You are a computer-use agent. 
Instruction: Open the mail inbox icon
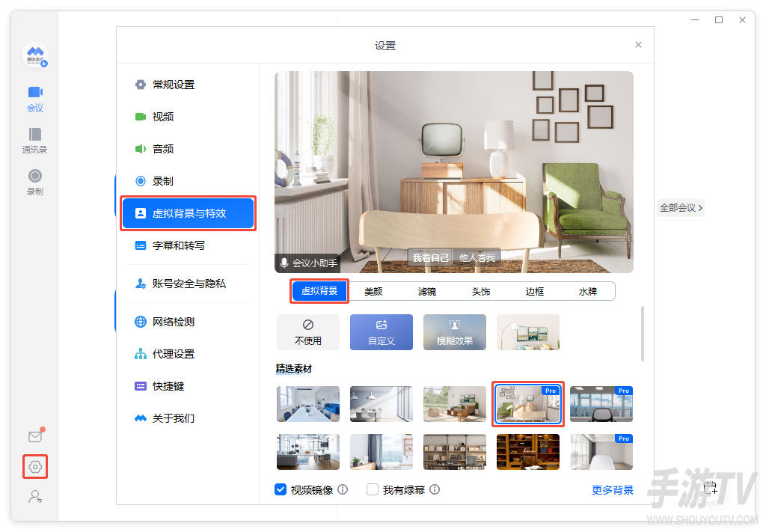(35, 436)
